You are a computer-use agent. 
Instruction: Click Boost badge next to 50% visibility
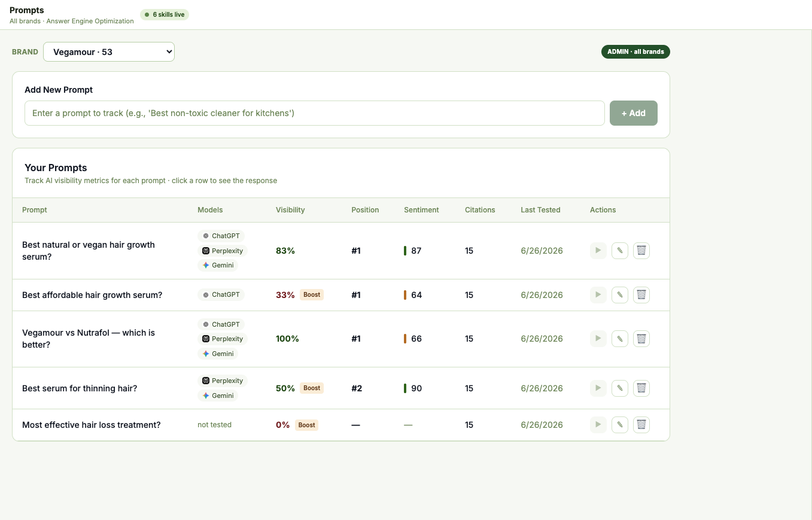tap(312, 388)
